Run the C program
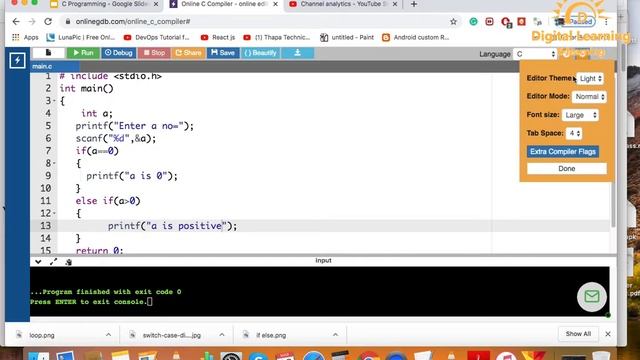Screen dimensions: 640x360 [83, 53]
